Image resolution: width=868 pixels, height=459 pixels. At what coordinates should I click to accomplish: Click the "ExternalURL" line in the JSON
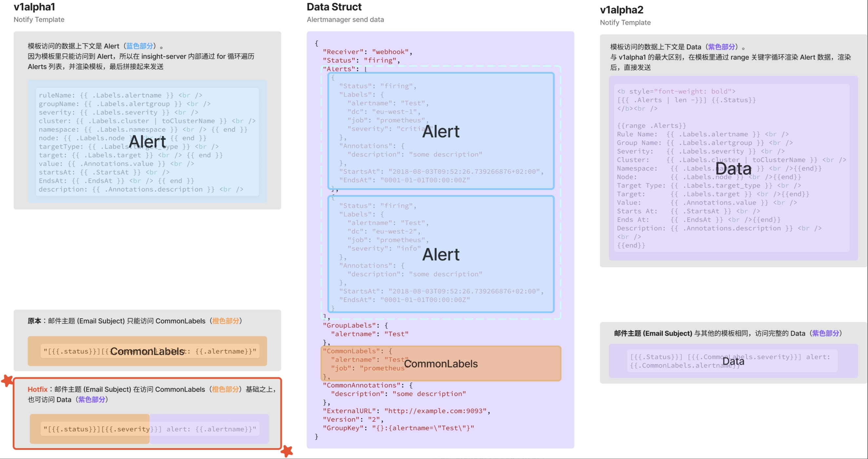406,411
